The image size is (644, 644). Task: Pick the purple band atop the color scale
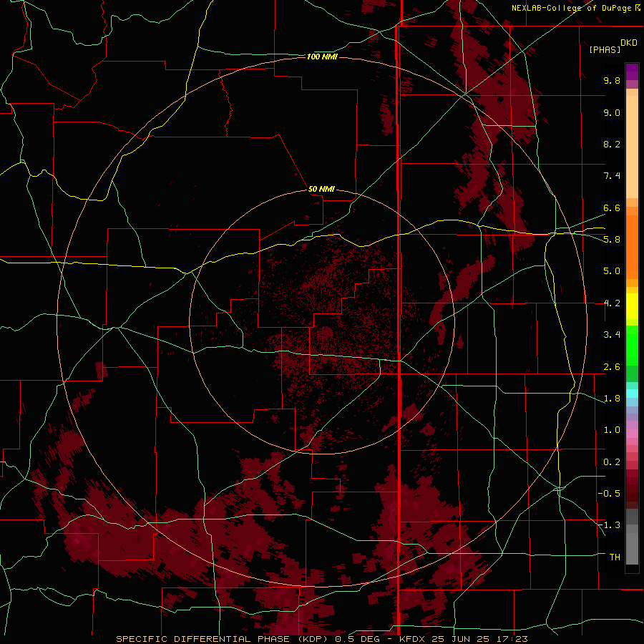(632, 72)
